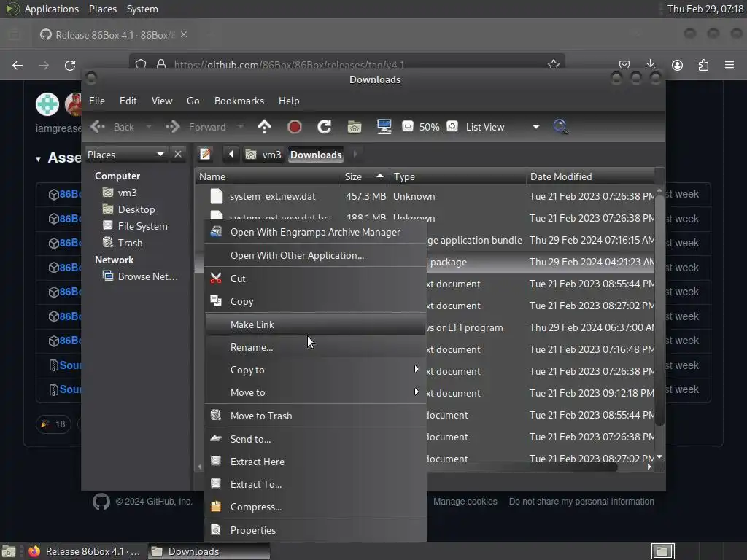Choose Copy from the context menu
747x560 pixels.
(315, 301)
